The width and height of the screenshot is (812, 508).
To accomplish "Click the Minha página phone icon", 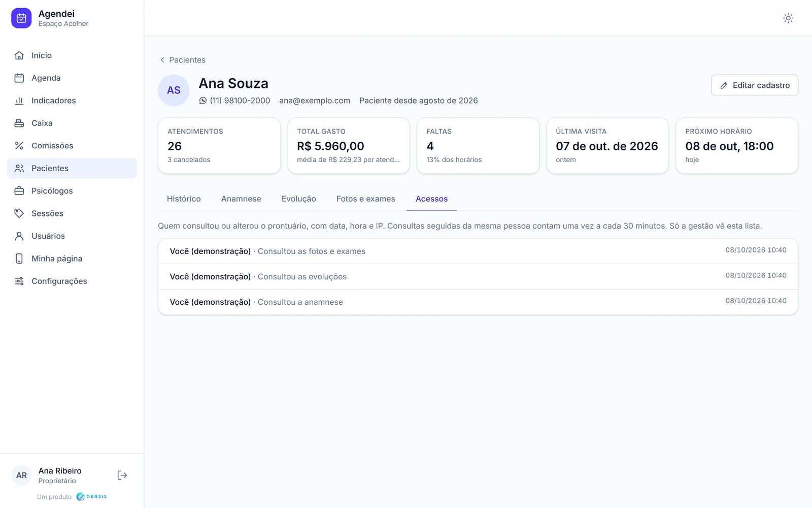I will pos(19,259).
